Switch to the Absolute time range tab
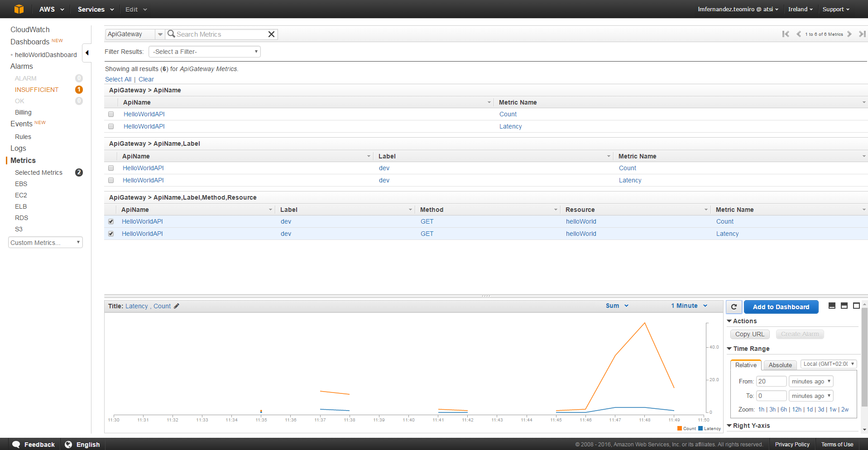Screen dimensions: 868x450 pyautogui.click(x=780, y=365)
